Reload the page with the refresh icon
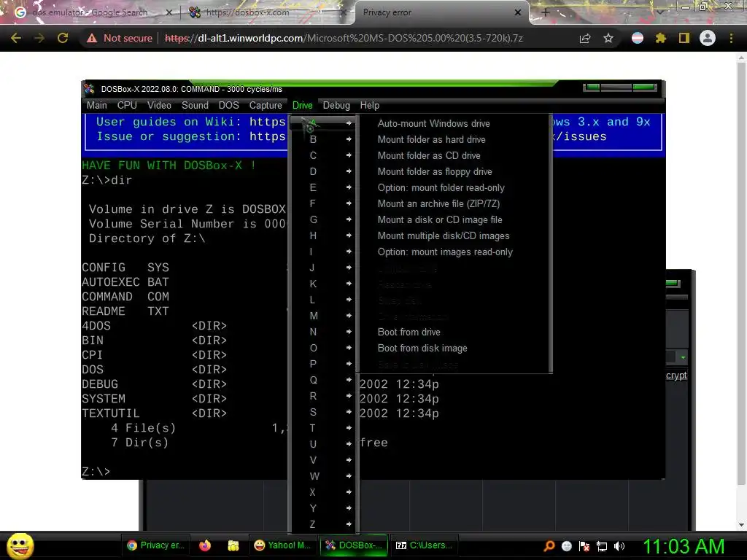747x560 pixels. click(63, 38)
